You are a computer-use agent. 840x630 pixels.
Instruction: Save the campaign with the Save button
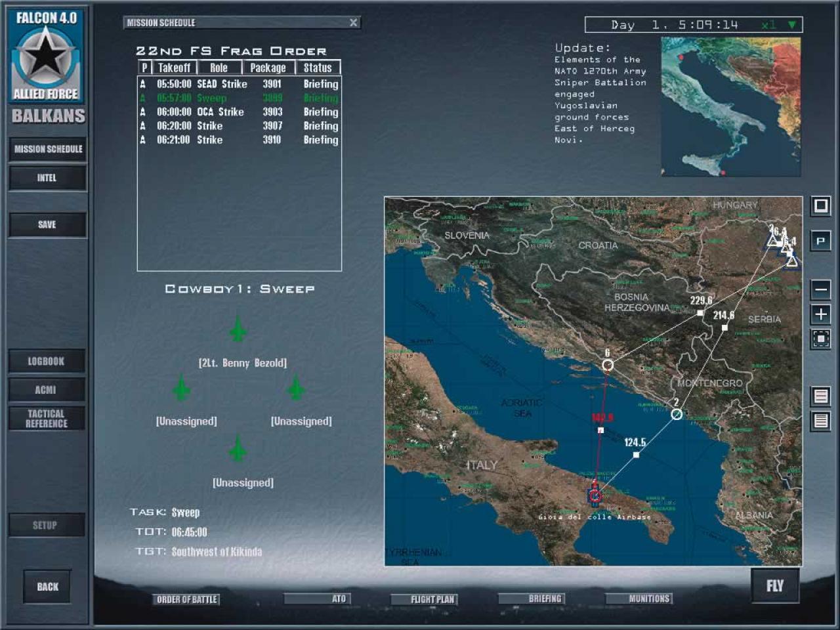point(48,224)
